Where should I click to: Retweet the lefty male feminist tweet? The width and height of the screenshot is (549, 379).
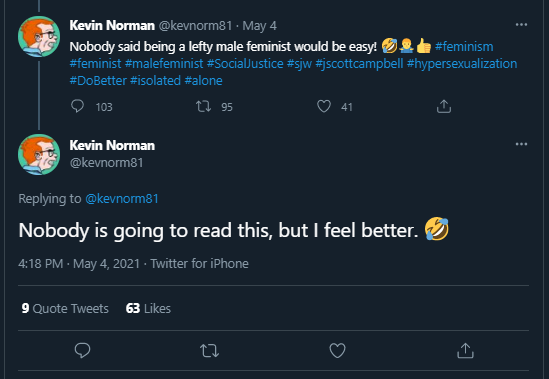point(203,106)
